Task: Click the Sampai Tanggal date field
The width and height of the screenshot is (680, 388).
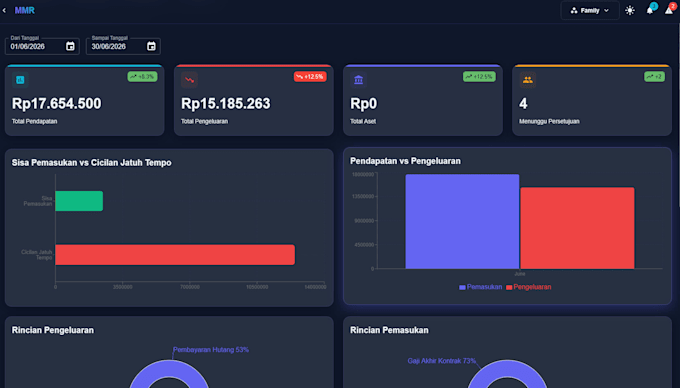Action: pos(123,46)
